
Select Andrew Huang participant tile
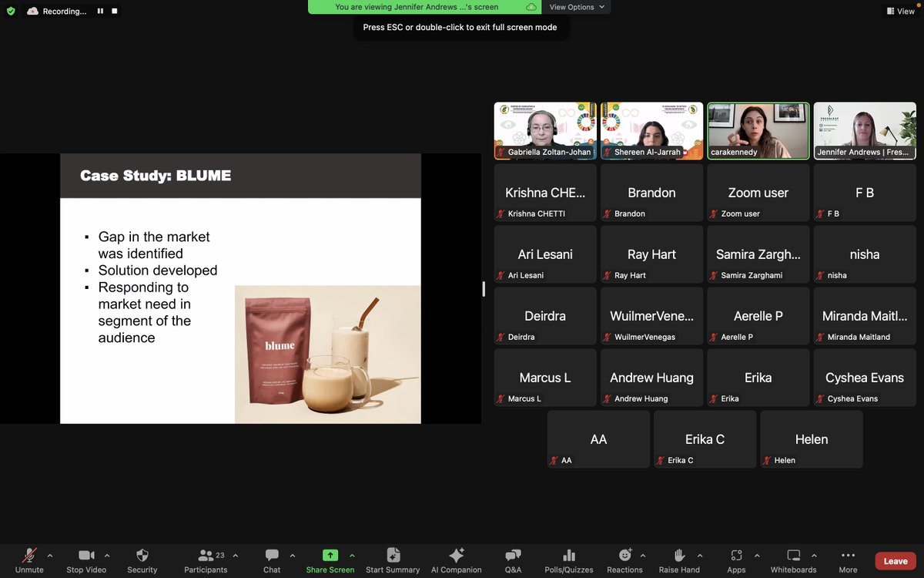[651, 378]
